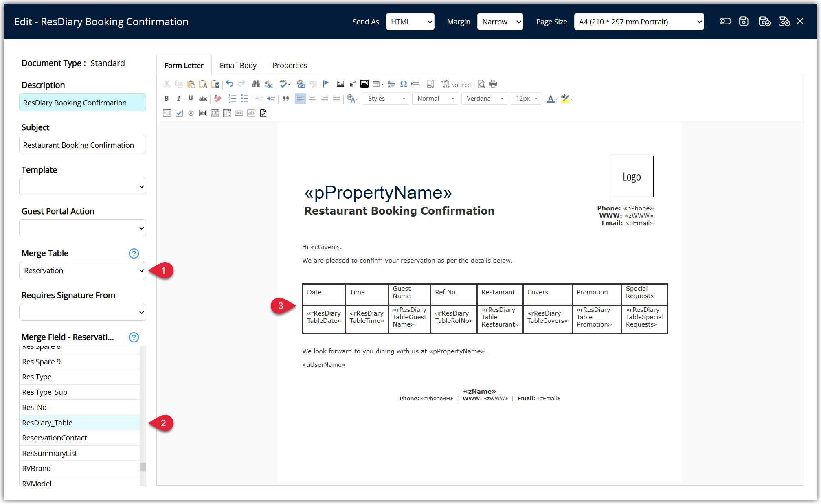Click the Print icon in toolbar

tap(493, 84)
